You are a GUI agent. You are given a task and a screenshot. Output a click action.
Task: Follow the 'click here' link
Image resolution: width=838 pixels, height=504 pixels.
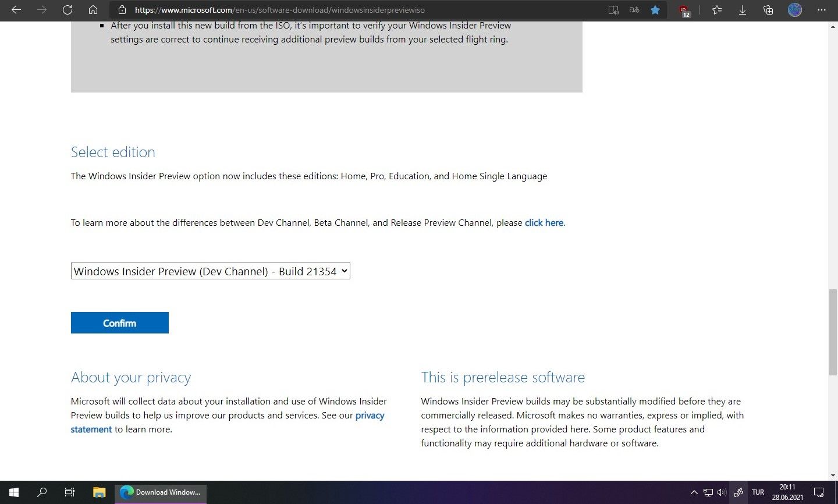pyautogui.click(x=544, y=223)
